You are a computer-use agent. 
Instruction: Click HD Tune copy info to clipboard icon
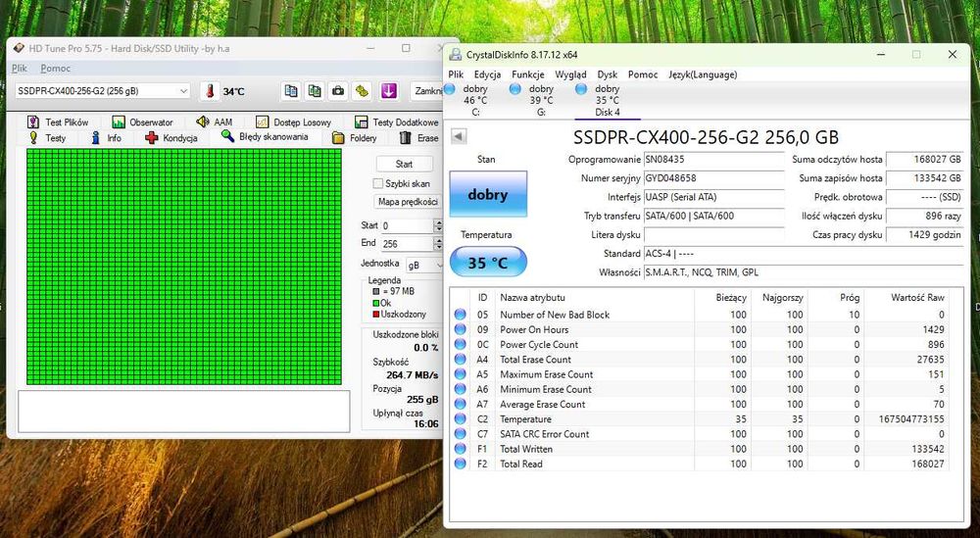click(291, 90)
